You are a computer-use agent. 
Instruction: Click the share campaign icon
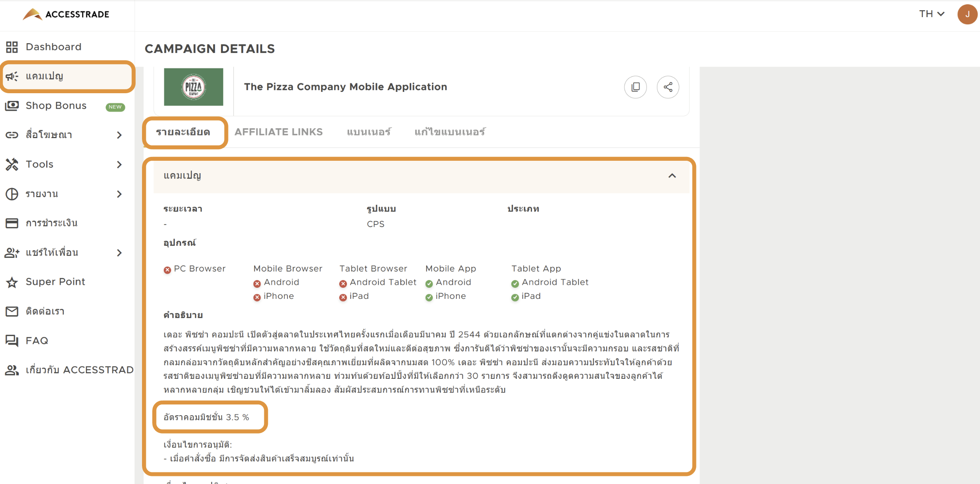click(x=668, y=87)
